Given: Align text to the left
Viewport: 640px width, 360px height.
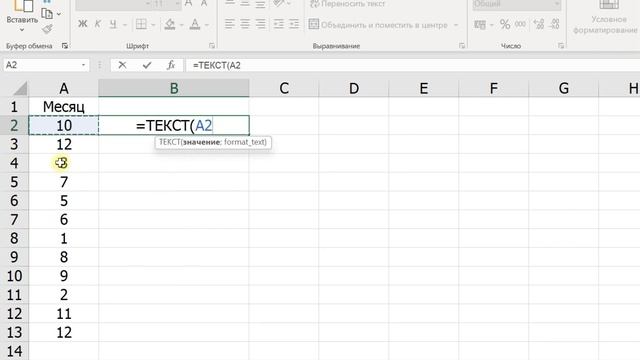Looking at the screenshot, I should point(230,24).
